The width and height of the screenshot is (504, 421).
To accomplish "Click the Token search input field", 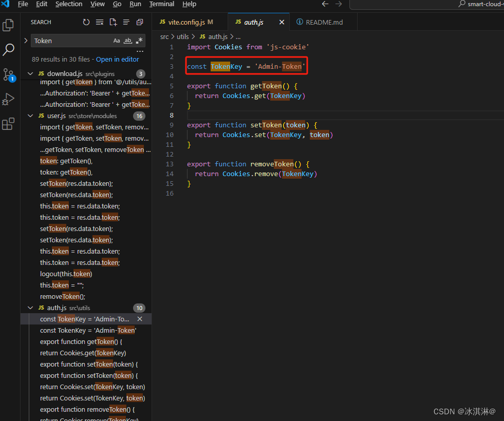I will [72, 41].
